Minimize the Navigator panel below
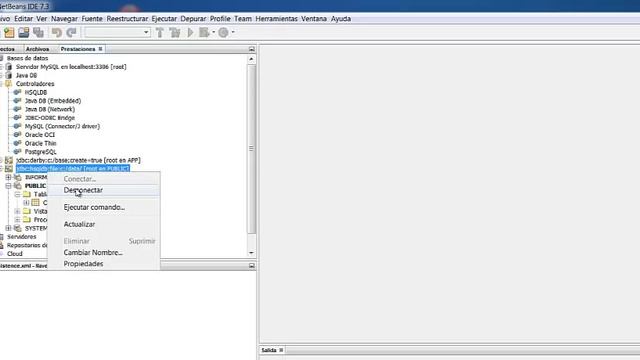Viewport: 640px width, 360px height. 252,266
